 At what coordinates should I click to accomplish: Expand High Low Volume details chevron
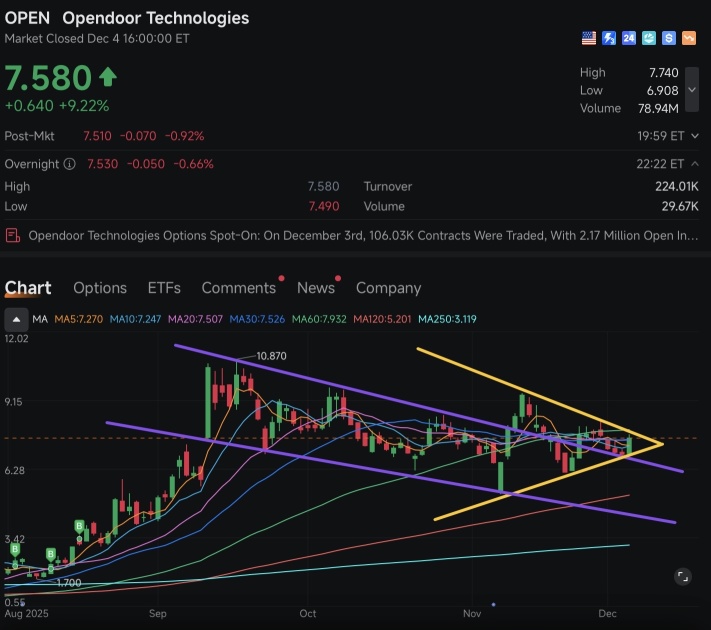click(692, 89)
